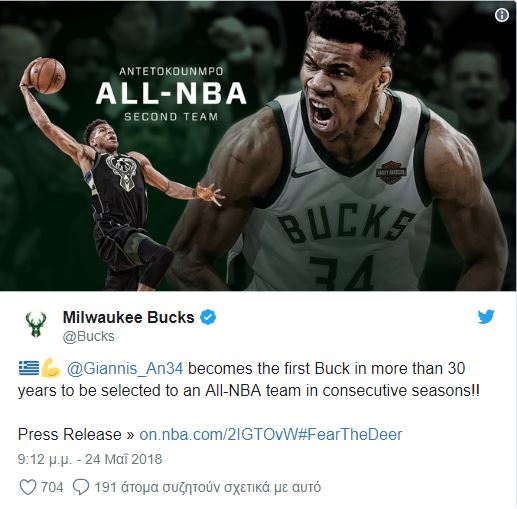Viewport: 517px width, 509px height.
Task: Follow the on.nba.com/2IGTOvW press release link
Action: click(x=219, y=434)
